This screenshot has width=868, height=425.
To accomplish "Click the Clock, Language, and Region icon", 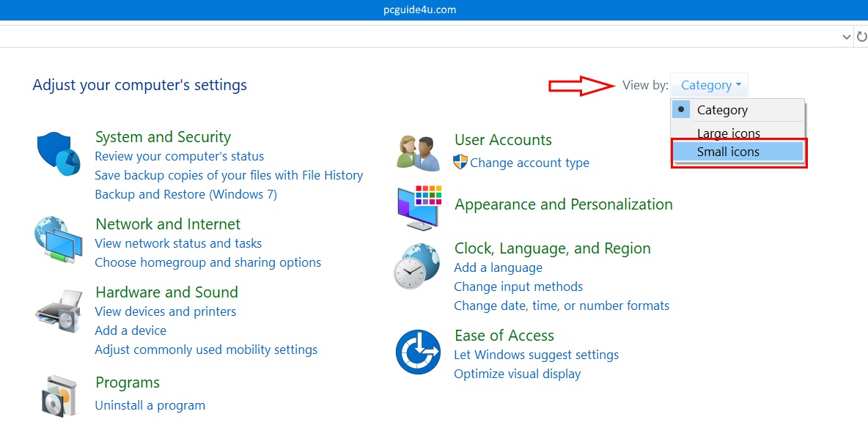I will pos(417,266).
